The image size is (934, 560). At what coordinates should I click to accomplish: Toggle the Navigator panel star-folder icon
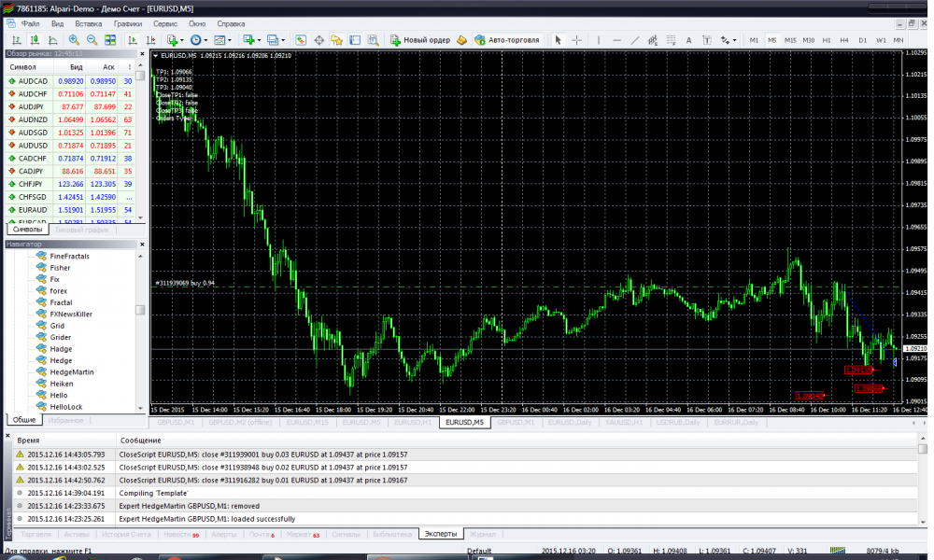pyautogui.click(x=336, y=40)
